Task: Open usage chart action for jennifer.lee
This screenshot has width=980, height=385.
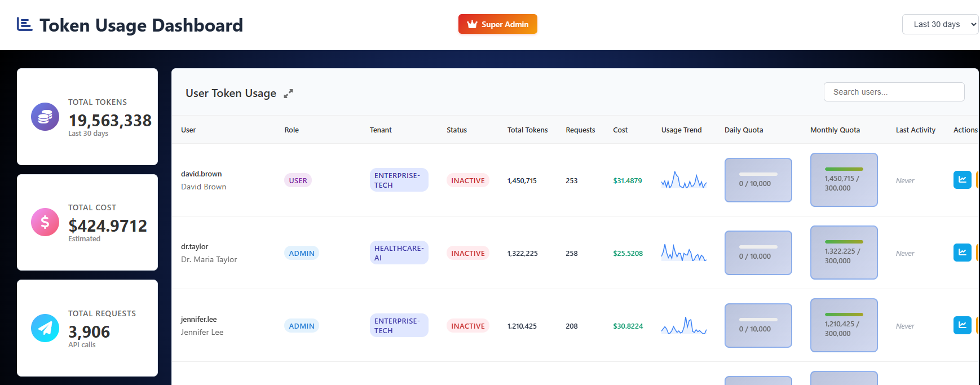Action: tap(962, 325)
